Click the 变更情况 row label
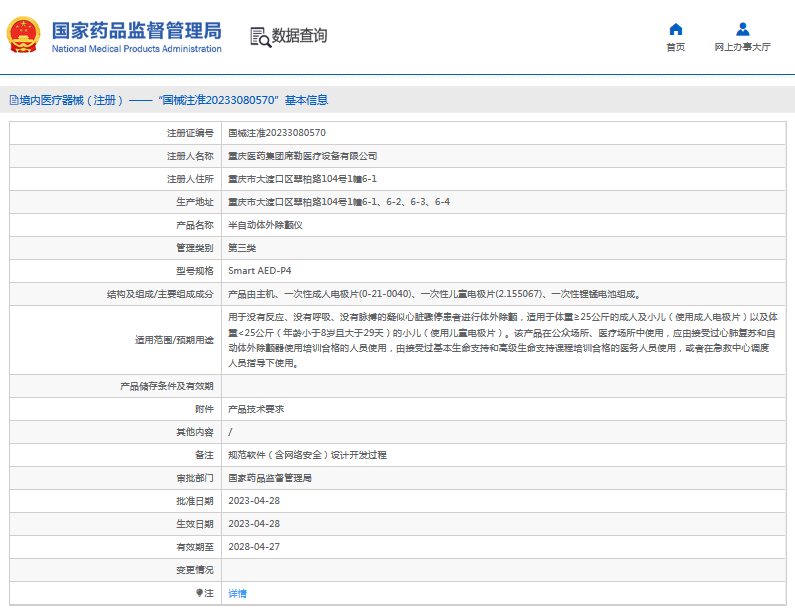 point(195,570)
